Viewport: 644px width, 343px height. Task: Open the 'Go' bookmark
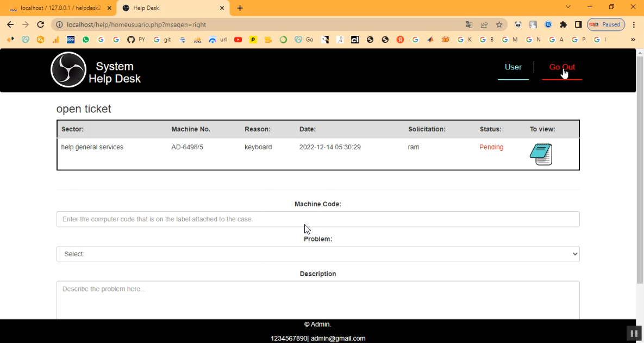[304, 40]
